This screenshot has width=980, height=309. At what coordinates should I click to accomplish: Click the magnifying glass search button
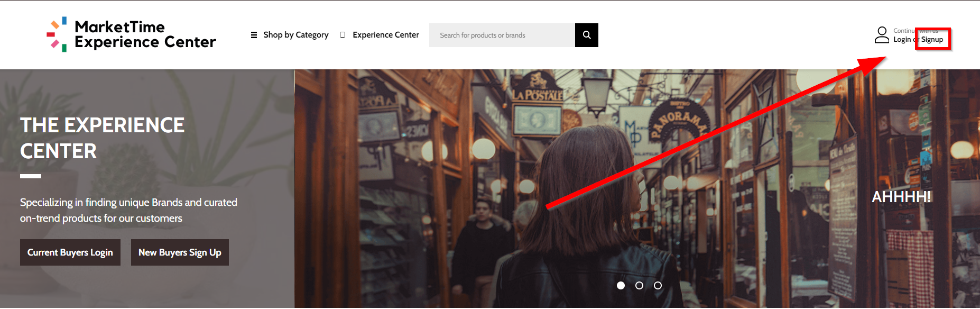[587, 35]
